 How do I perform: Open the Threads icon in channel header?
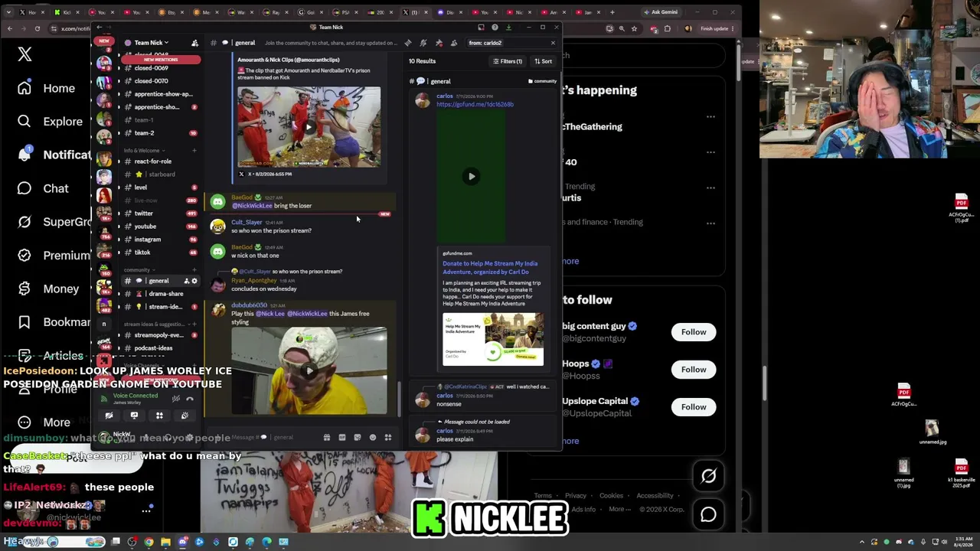(x=408, y=43)
